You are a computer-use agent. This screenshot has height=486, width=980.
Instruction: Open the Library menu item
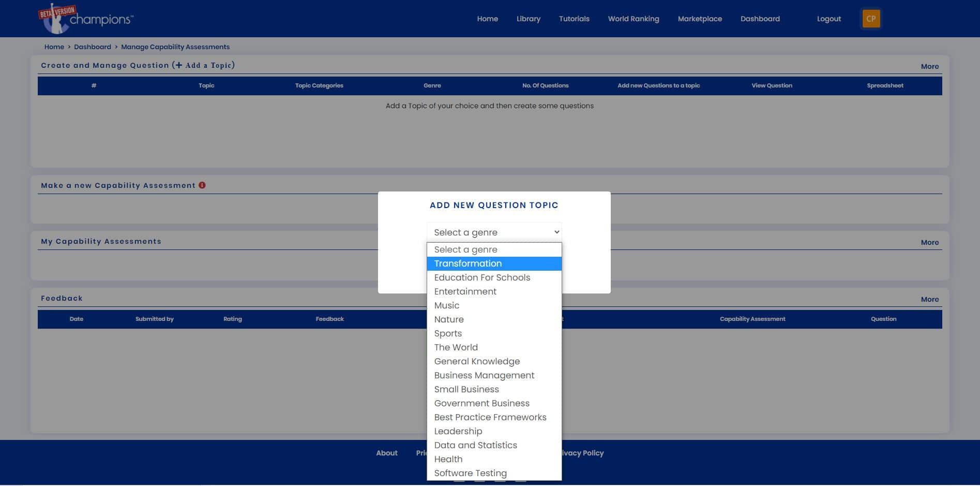point(529,19)
